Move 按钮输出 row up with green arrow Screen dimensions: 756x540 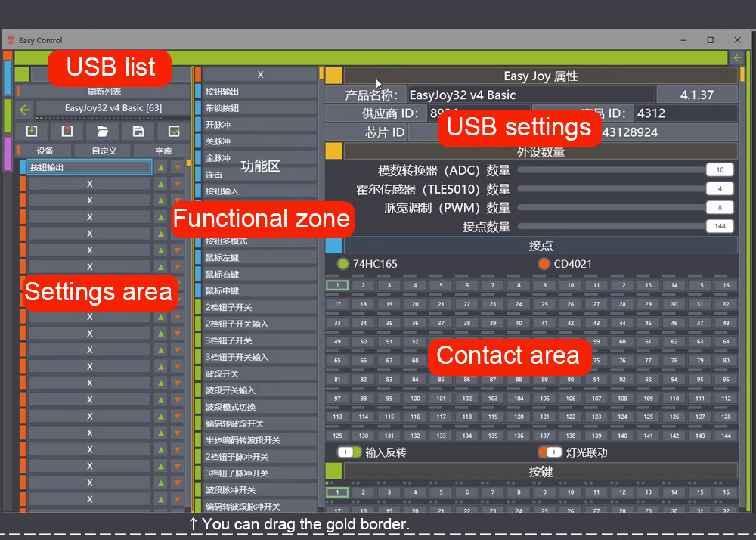(x=160, y=167)
